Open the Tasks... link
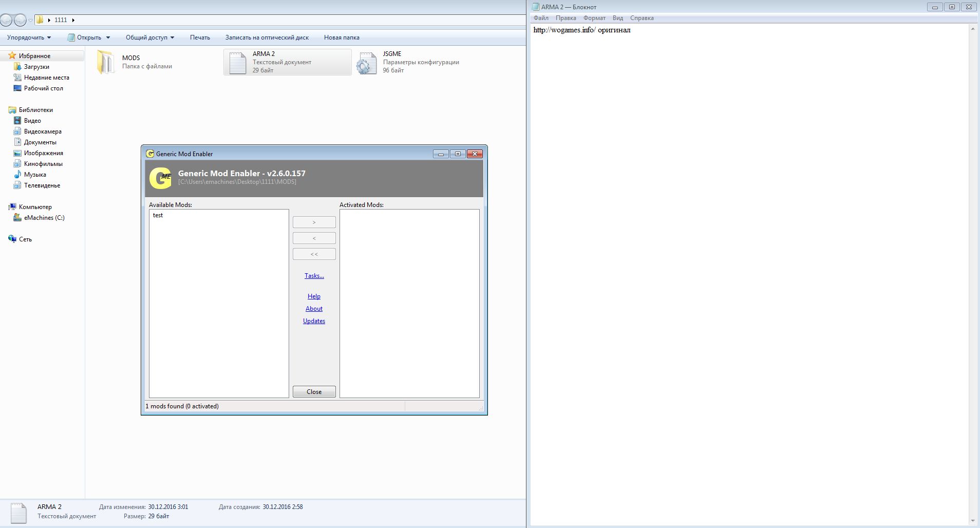980x528 pixels. (x=314, y=276)
